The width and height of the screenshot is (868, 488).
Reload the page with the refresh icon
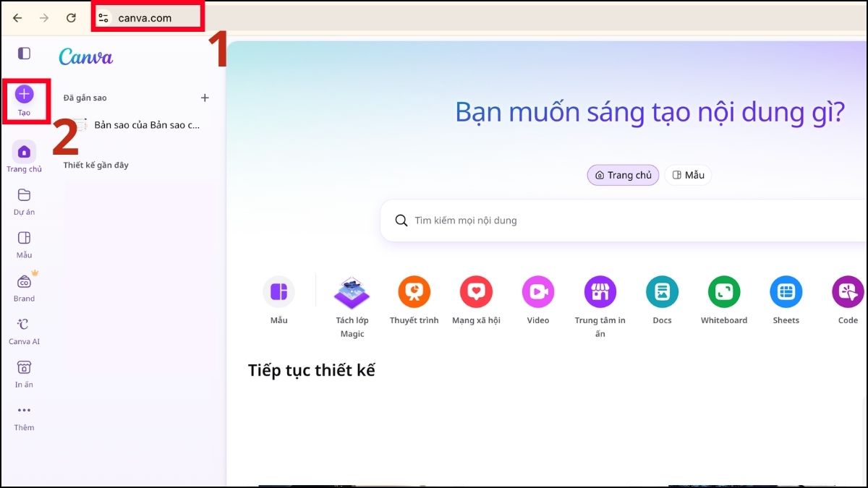(71, 18)
